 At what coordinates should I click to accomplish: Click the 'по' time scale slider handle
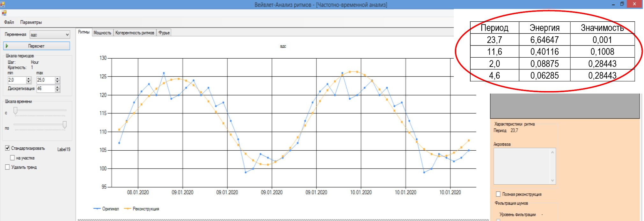[65, 125]
